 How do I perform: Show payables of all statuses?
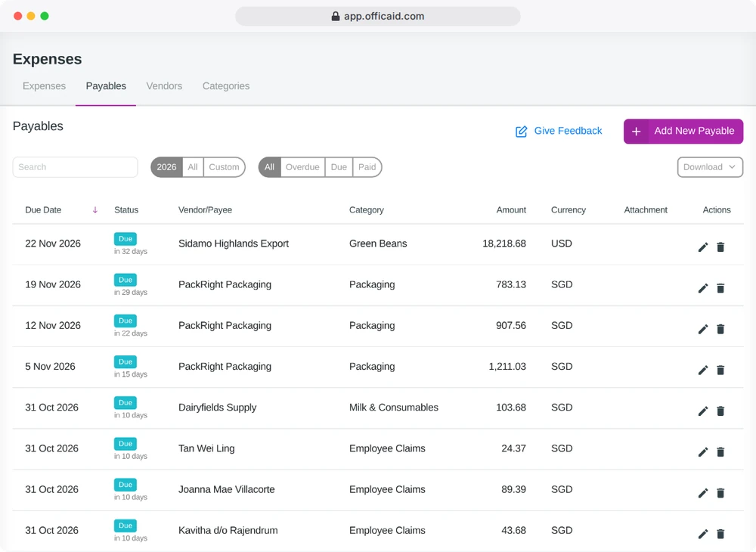(x=270, y=167)
